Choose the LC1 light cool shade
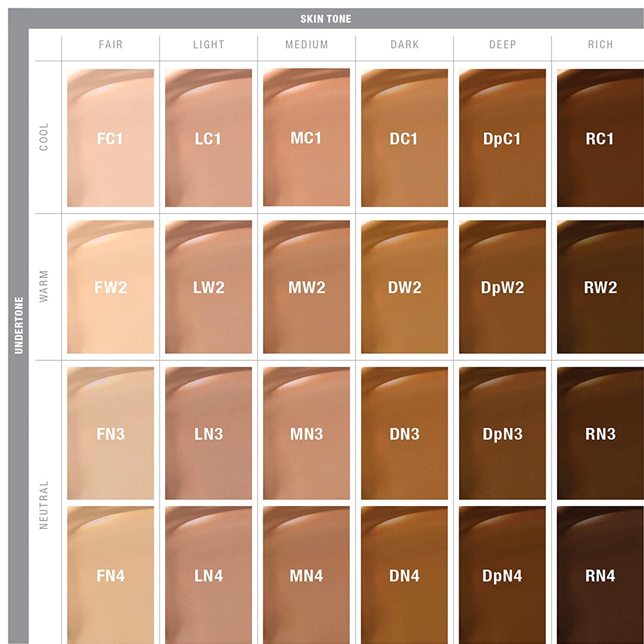The image size is (644, 644). [208, 138]
